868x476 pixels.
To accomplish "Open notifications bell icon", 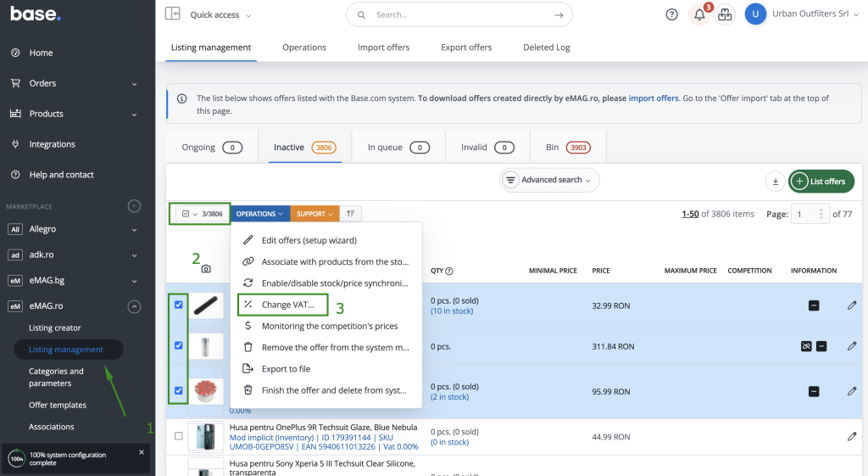I will tap(699, 14).
